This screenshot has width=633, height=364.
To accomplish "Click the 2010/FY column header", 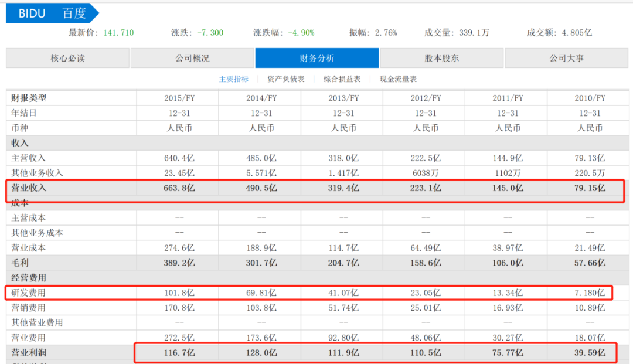I will coord(590,98).
